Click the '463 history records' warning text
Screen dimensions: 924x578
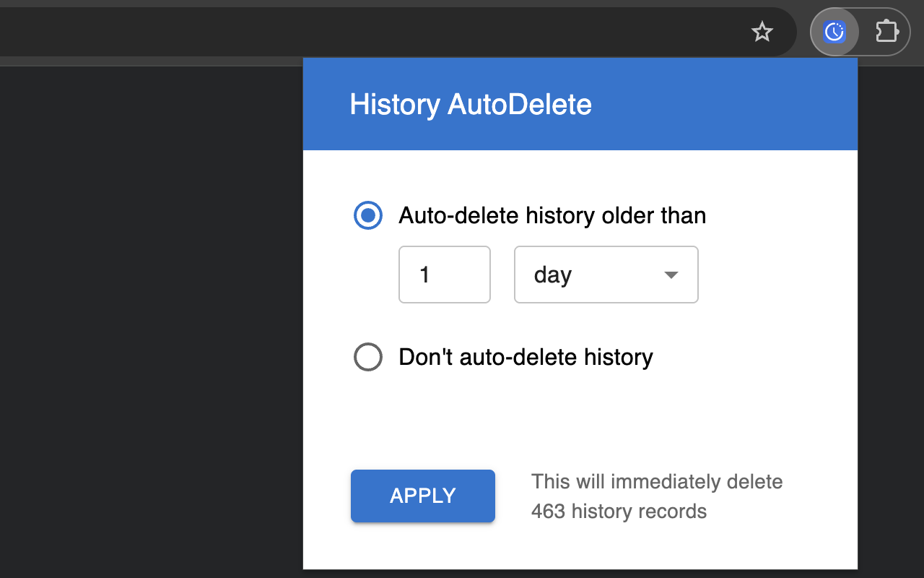(619, 512)
